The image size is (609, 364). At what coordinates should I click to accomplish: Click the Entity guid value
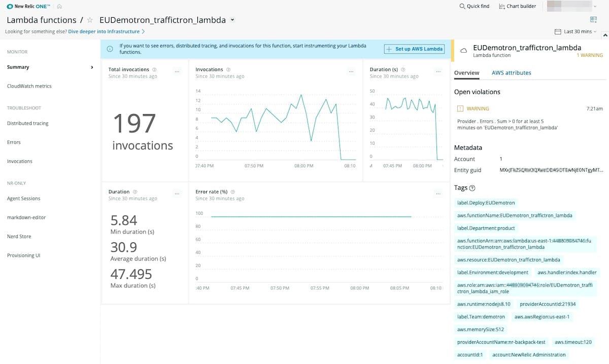pos(552,170)
